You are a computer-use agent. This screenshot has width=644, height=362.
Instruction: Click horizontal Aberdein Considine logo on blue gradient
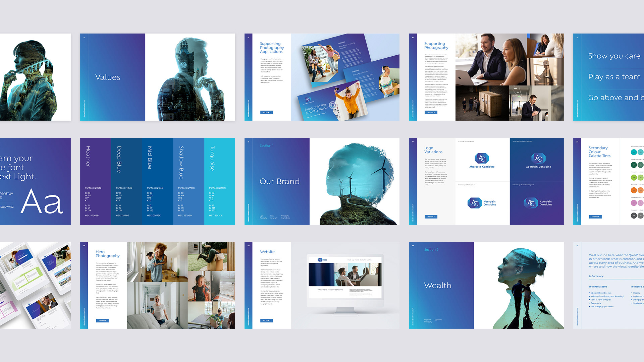coord(538,203)
